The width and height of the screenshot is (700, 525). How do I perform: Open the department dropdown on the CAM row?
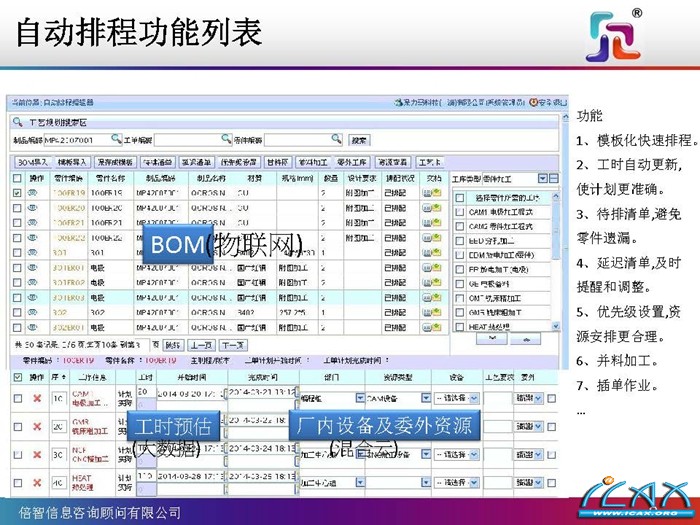point(360,397)
